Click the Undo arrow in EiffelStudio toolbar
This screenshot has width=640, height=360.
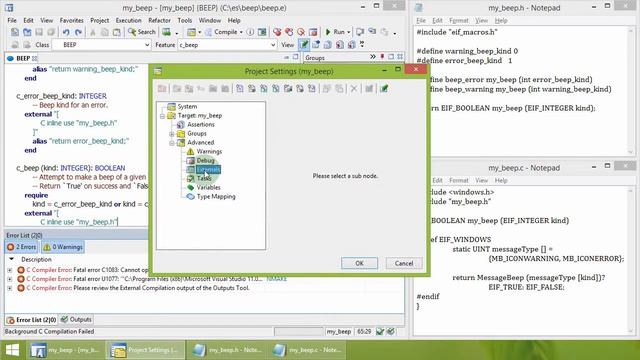pyautogui.click(x=66, y=32)
